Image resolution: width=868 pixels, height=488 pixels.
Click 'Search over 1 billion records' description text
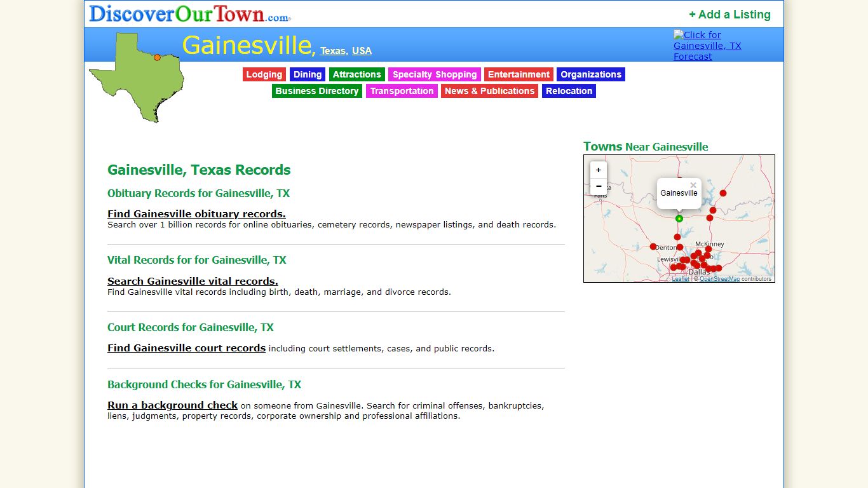(x=332, y=225)
